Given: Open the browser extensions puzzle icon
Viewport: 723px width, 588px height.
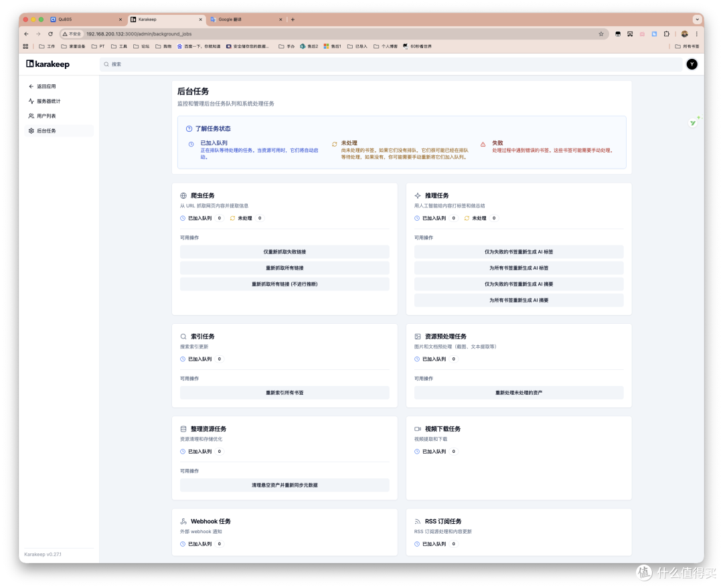Looking at the screenshot, I should click(x=667, y=33).
